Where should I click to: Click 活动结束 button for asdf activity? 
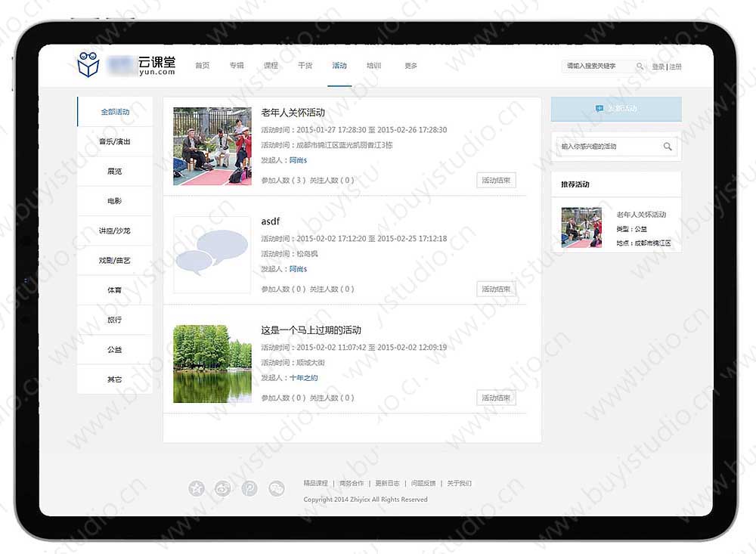coord(496,289)
